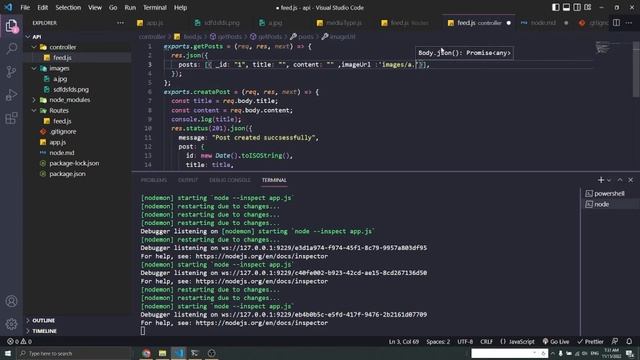This screenshot has width=640, height=360.
Task: Collapse the API root folder
Action: click(x=77, y=37)
